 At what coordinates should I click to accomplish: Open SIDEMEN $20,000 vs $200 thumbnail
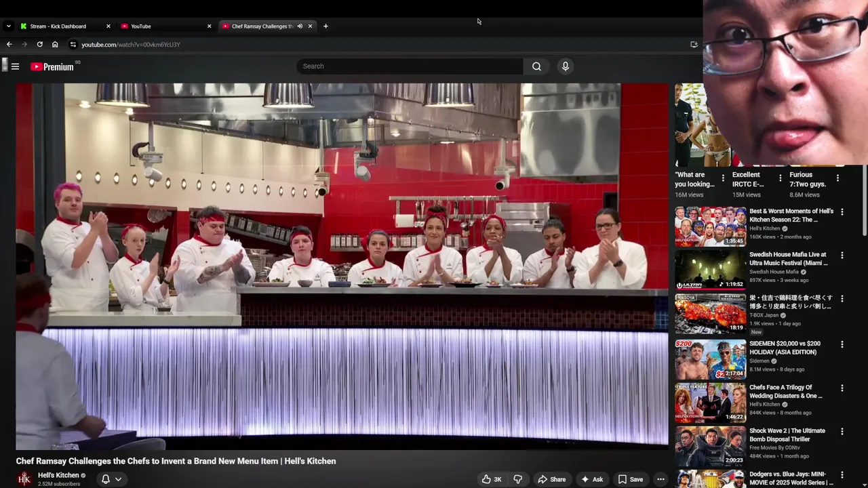pos(710,359)
